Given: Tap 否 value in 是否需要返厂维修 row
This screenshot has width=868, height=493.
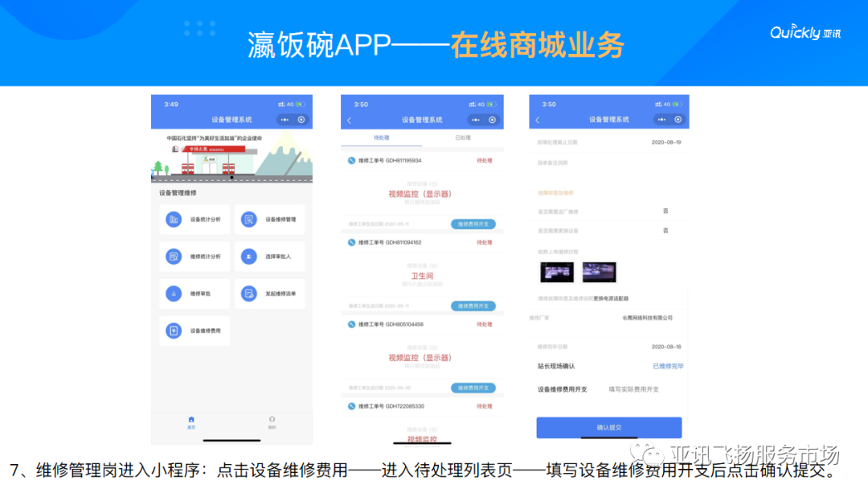Looking at the screenshot, I should [665, 211].
